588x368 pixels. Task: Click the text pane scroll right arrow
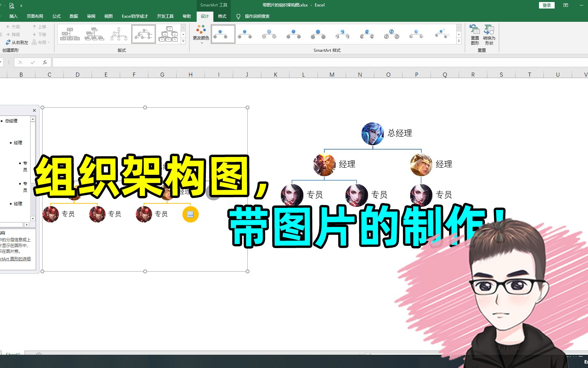click(27, 225)
